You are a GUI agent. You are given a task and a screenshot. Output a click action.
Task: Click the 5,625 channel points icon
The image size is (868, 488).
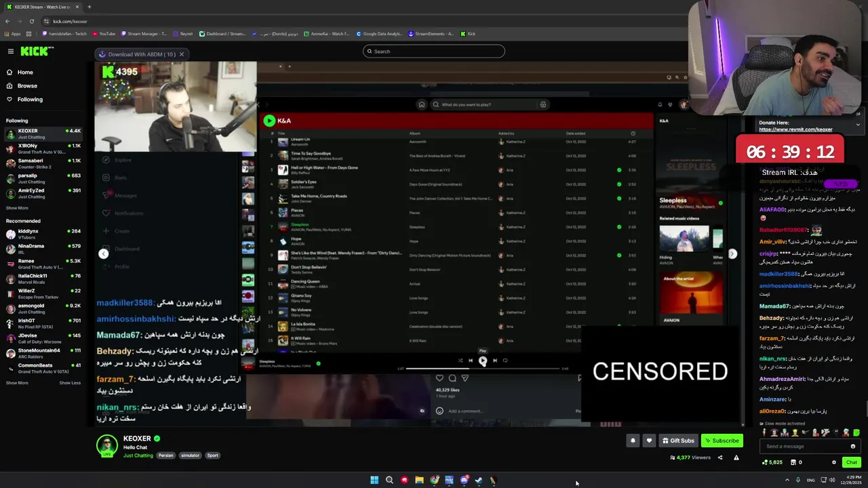[772, 462]
